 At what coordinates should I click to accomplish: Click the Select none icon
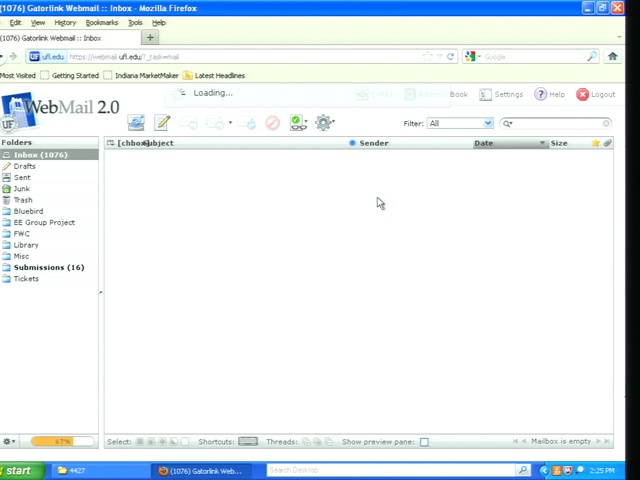(185, 442)
